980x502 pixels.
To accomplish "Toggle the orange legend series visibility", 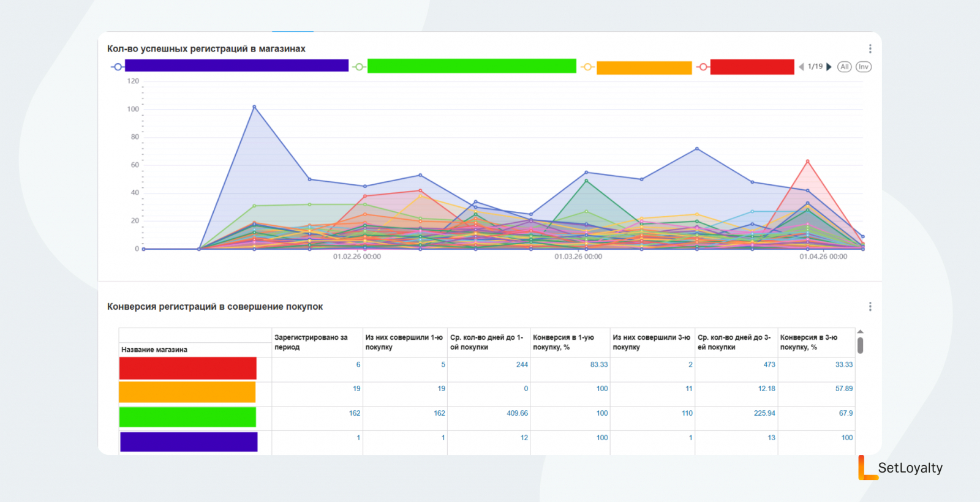I will pos(643,67).
